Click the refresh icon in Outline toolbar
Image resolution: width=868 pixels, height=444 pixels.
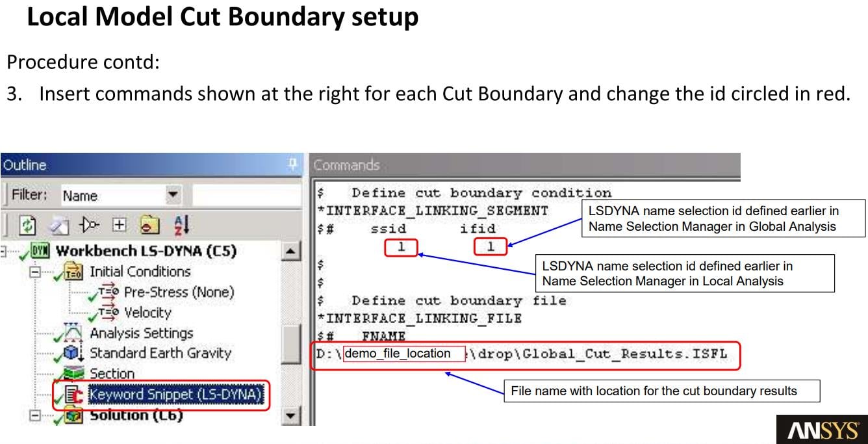29,226
